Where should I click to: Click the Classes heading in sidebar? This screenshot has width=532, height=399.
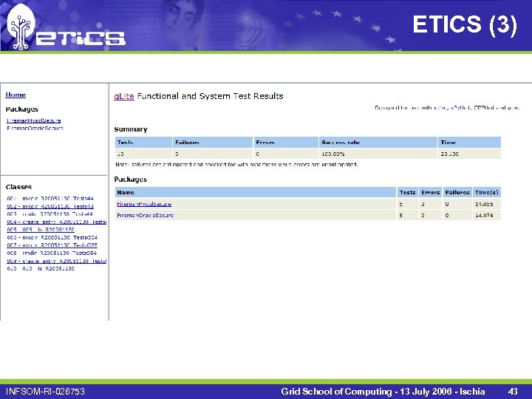point(18,187)
